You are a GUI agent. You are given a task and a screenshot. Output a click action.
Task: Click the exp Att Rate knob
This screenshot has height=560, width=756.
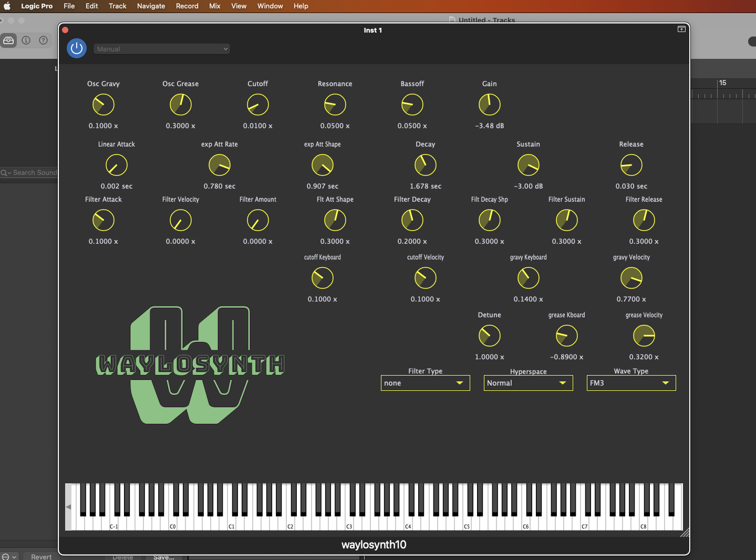click(x=220, y=165)
